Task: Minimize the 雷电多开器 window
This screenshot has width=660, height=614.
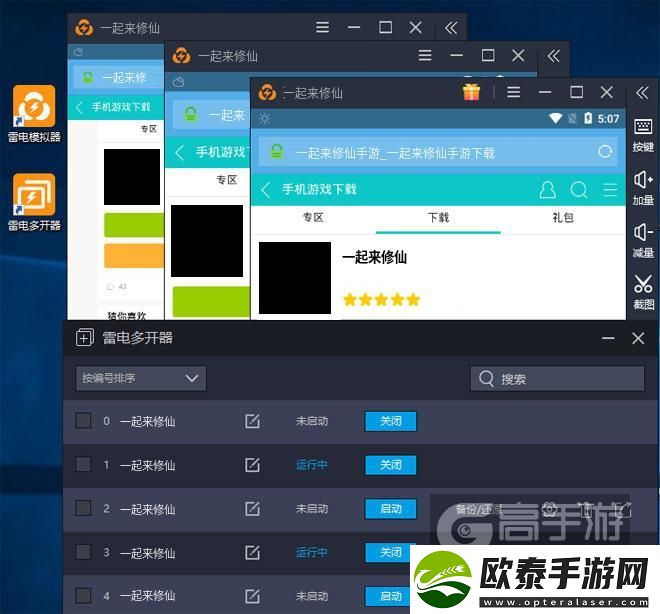Action: point(608,338)
